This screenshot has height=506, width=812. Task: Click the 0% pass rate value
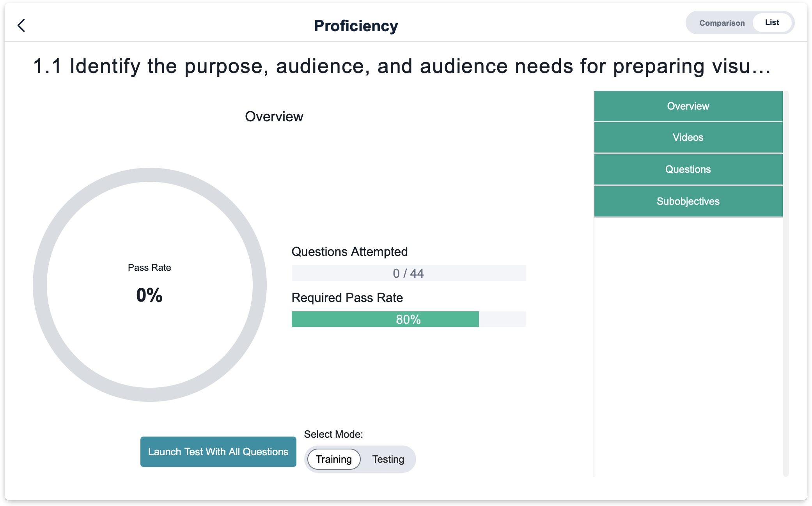[x=149, y=295]
